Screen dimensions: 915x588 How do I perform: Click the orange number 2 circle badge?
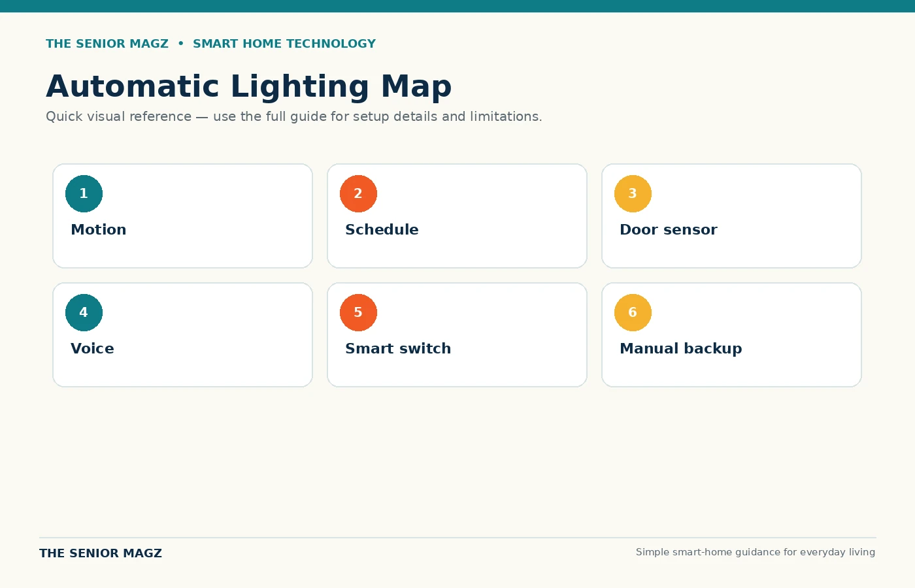[358, 193]
